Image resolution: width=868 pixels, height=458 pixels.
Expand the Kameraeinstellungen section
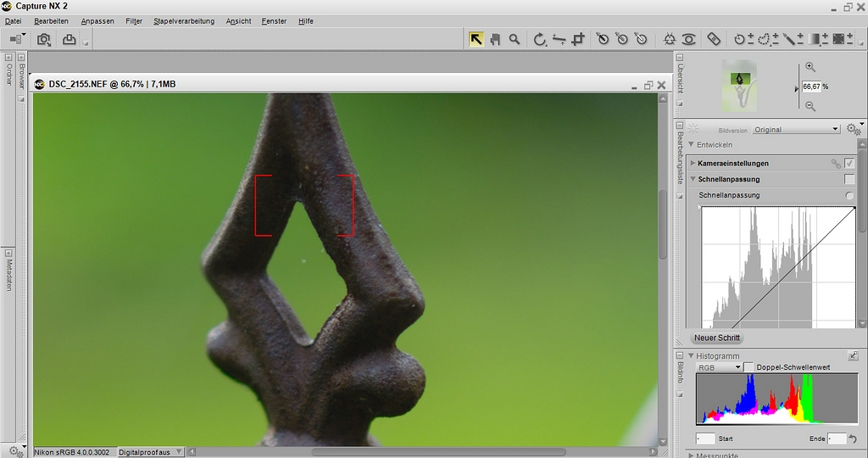tap(693, 163)
